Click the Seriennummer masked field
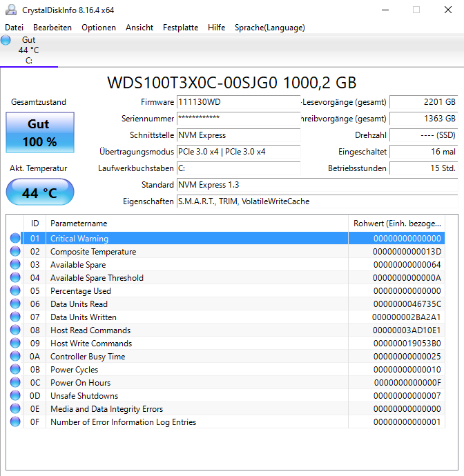 point(238,119)
